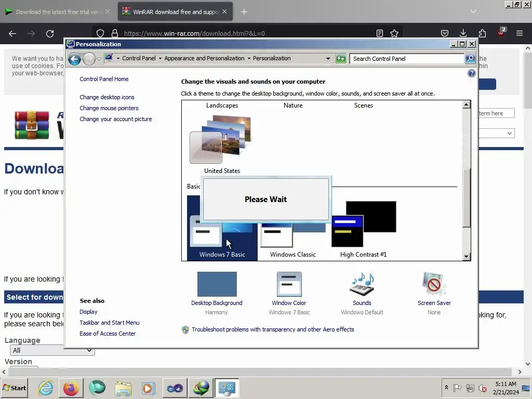Viewport: 532px width, 399px height.
Task: Open the help question mark icon
Action: [471, 73]
